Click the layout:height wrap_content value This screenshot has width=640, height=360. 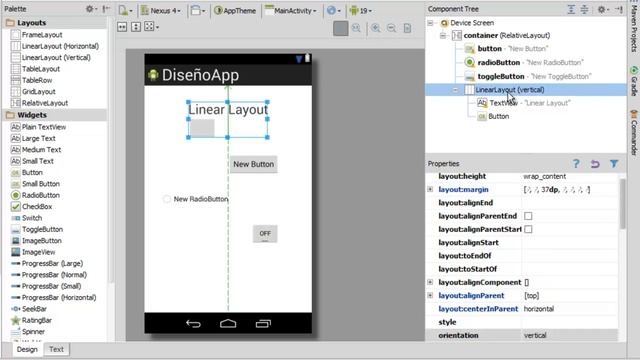pyautogui.click(x=544, y=176)
